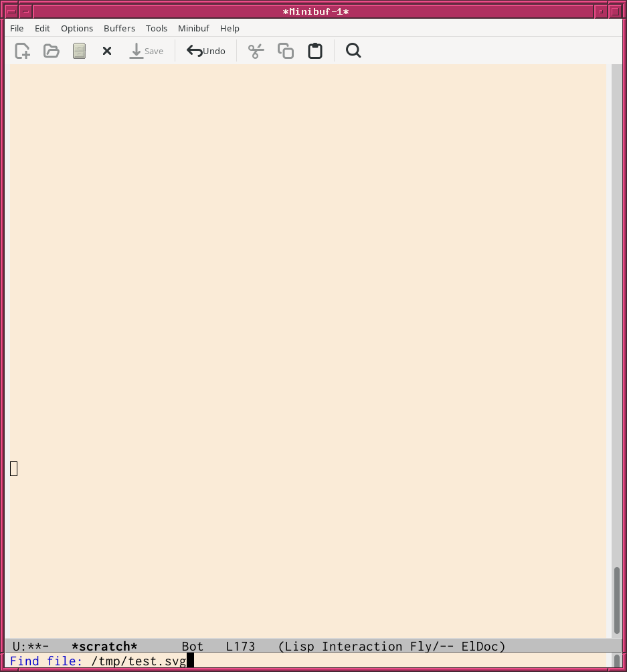Open the Options menu

click(77, 28)
